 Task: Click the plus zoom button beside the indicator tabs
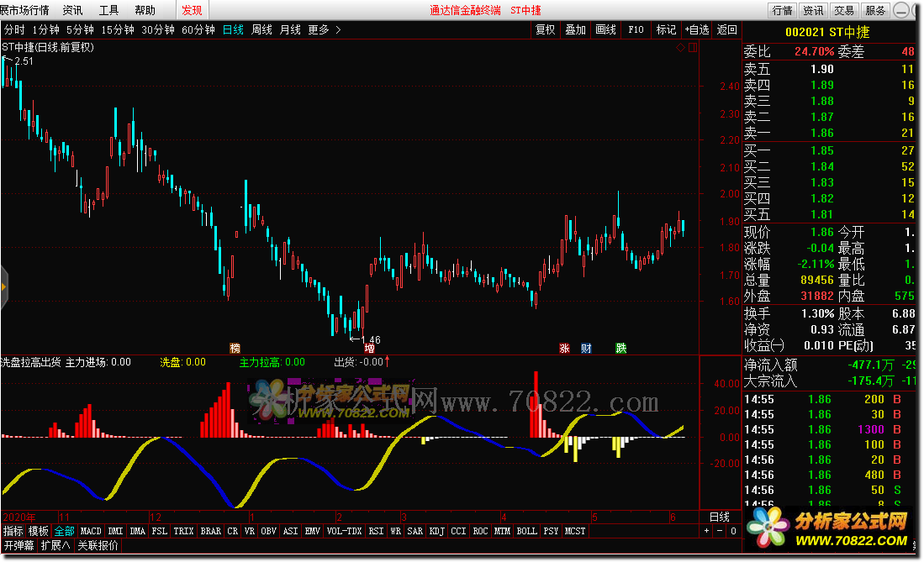coord(706,531)
